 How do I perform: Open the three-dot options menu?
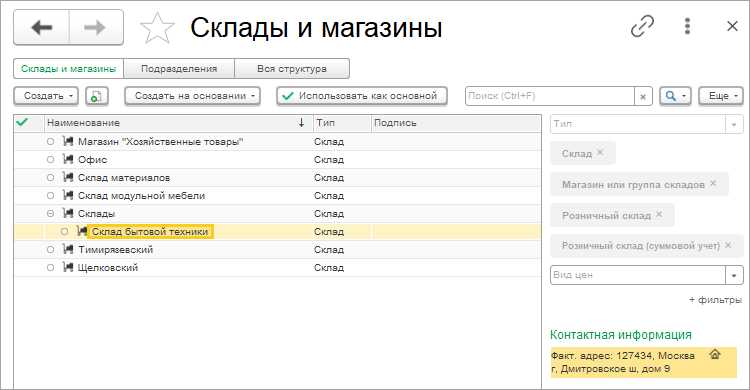tap(687, 26)
